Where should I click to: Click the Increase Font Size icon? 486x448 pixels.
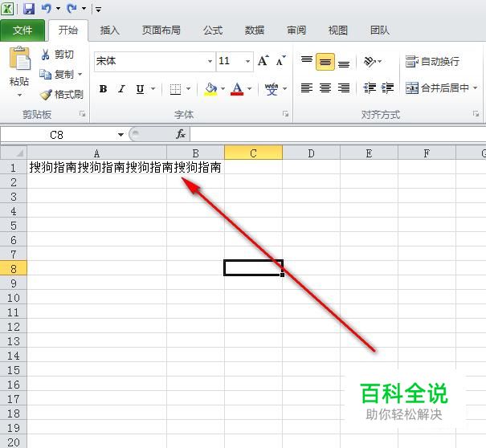tap(263, 61)
